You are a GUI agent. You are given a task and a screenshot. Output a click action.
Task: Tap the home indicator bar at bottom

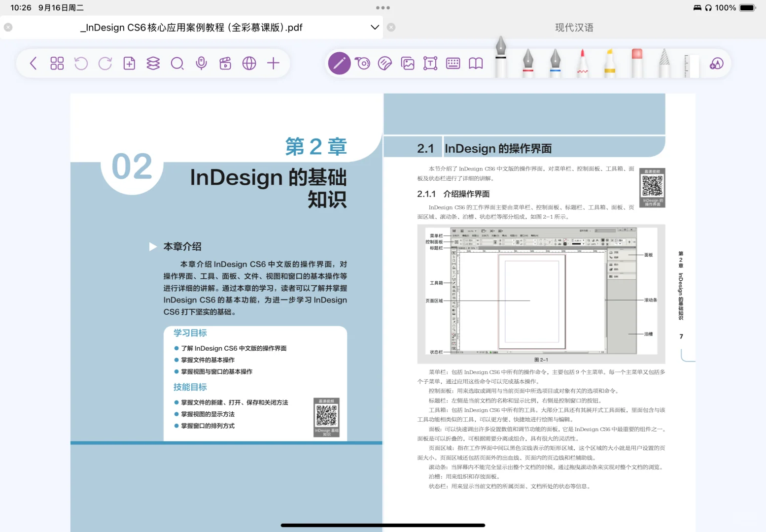pyautogui.click(x=383, y=525)
